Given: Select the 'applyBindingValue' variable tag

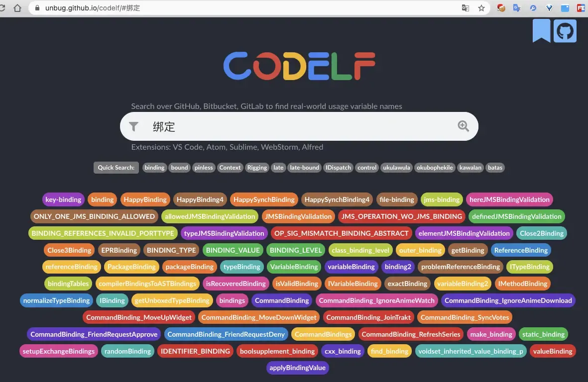Looking at the screenshot, I should click(x=297, y=368).
